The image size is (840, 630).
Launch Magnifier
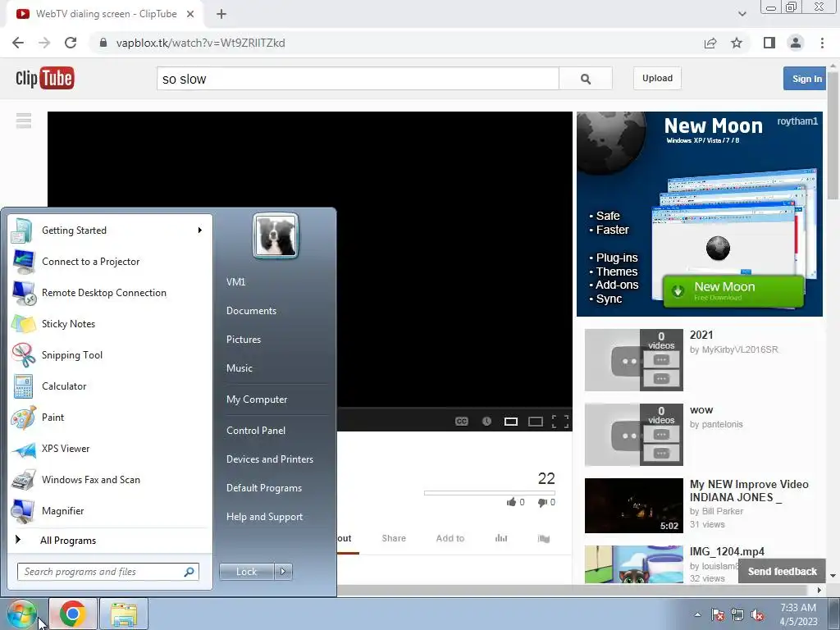click(111, 510)
